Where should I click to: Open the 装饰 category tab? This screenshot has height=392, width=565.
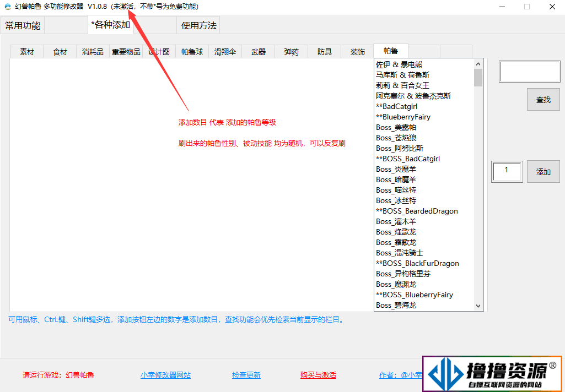click(x=357, y=52)
